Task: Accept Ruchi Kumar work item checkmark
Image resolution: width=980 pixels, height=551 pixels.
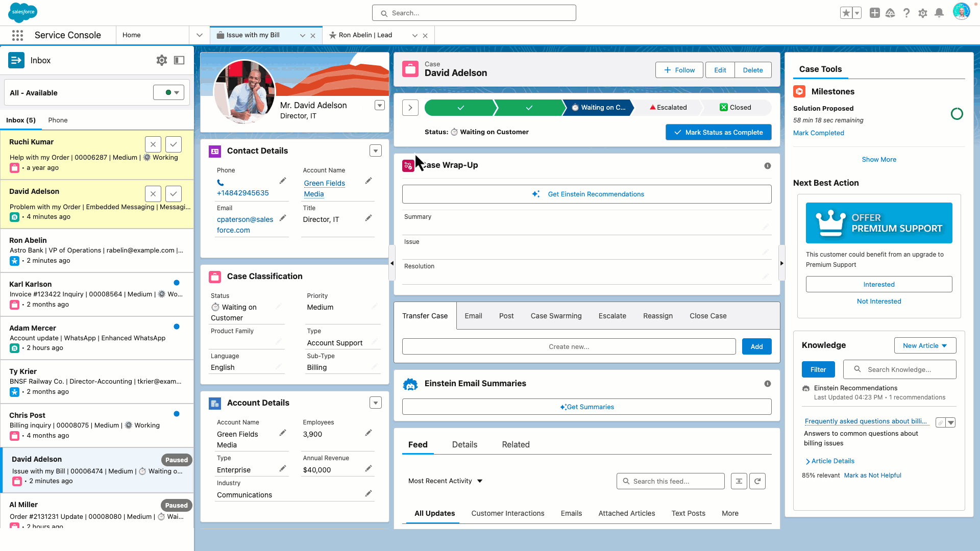Action: (174, 144)
